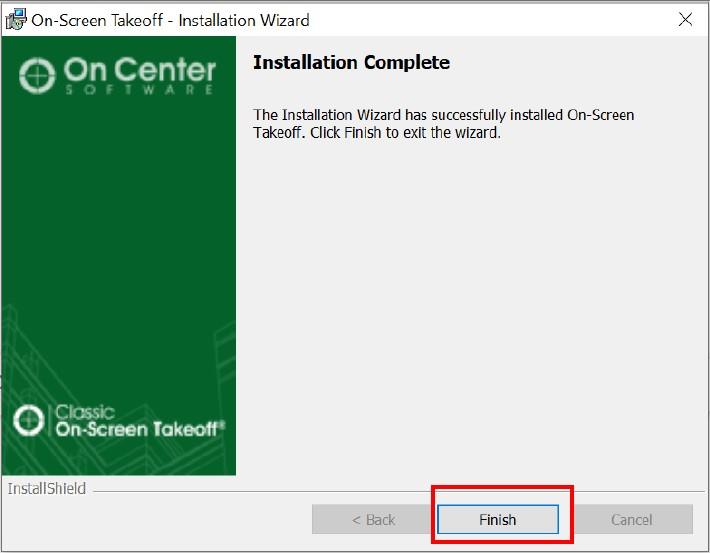Viewport: 710px width, 553px height.
Task: Click the installer icon in title bar
Action: tap(16, 19)
